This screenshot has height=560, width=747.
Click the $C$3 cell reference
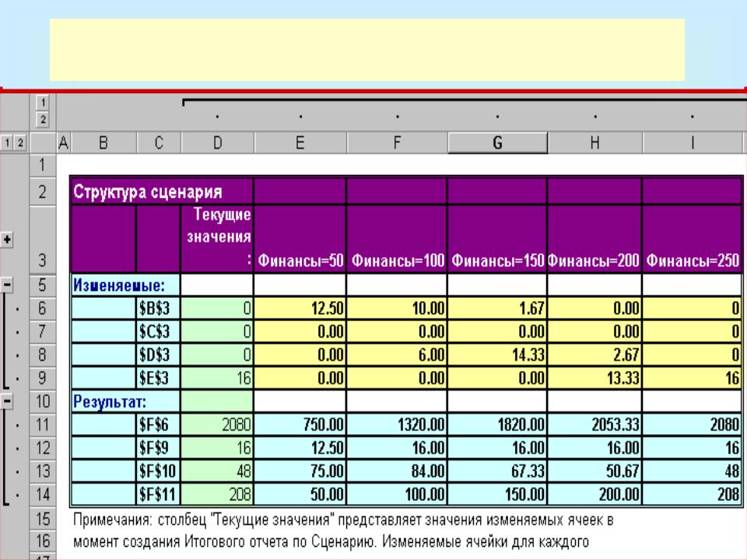[159, 331]
